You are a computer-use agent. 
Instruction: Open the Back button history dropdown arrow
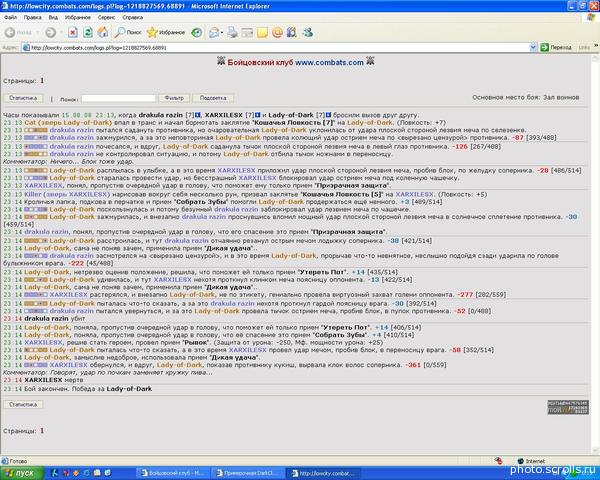37,33
